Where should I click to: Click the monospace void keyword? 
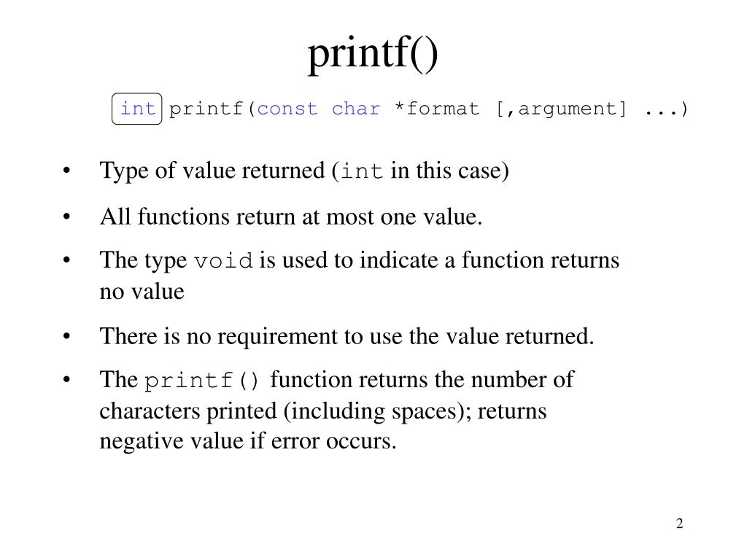coord(223,261)
